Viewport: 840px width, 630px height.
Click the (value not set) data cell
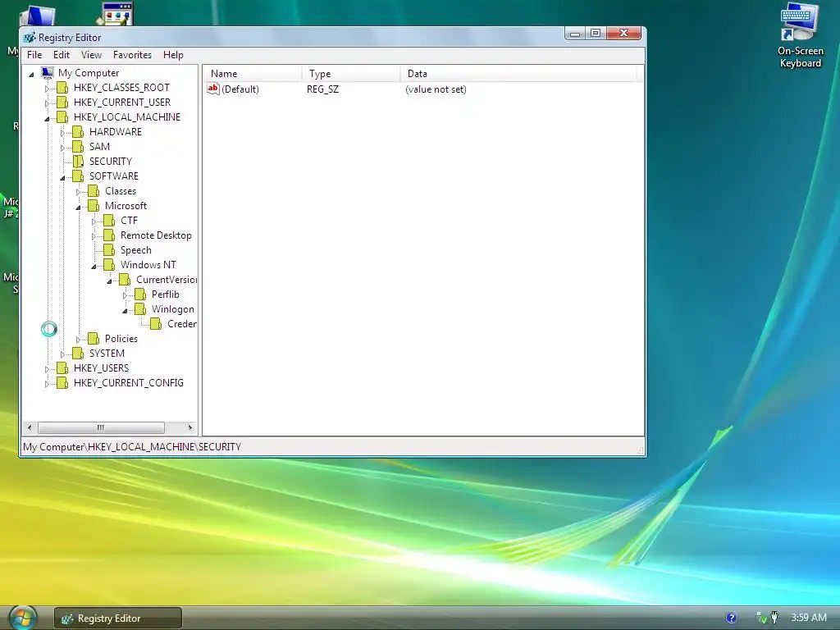[x=436, y=89]
